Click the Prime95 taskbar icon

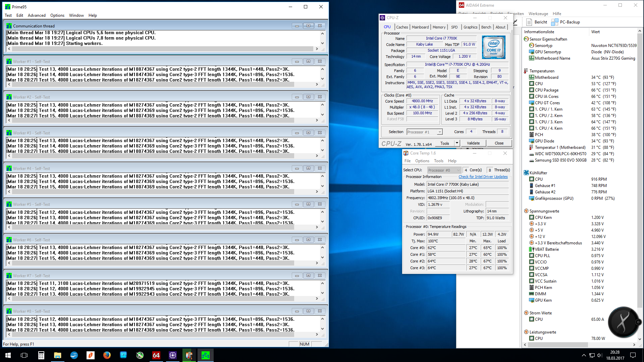tap(206, 355)
